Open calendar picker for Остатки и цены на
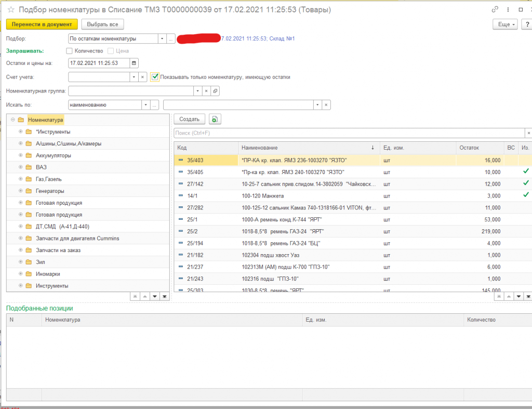Viewport: 532px width, 409px height. coord(134,63)
